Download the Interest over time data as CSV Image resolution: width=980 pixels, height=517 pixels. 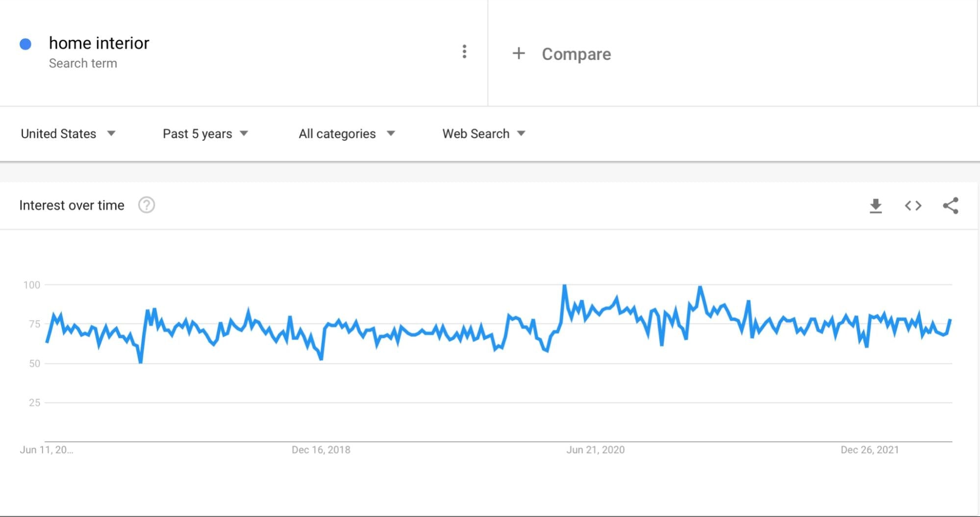point(876,205)
